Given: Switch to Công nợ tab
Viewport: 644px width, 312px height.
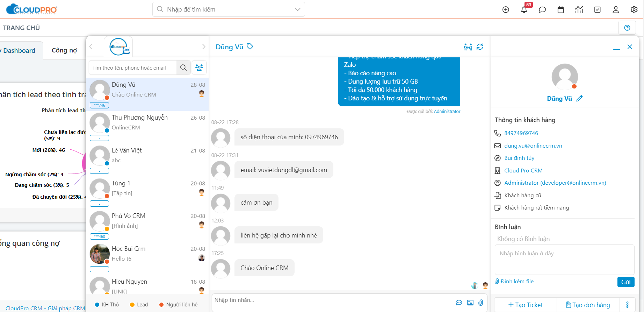Looking at the screenshot, I should (64, 50).
